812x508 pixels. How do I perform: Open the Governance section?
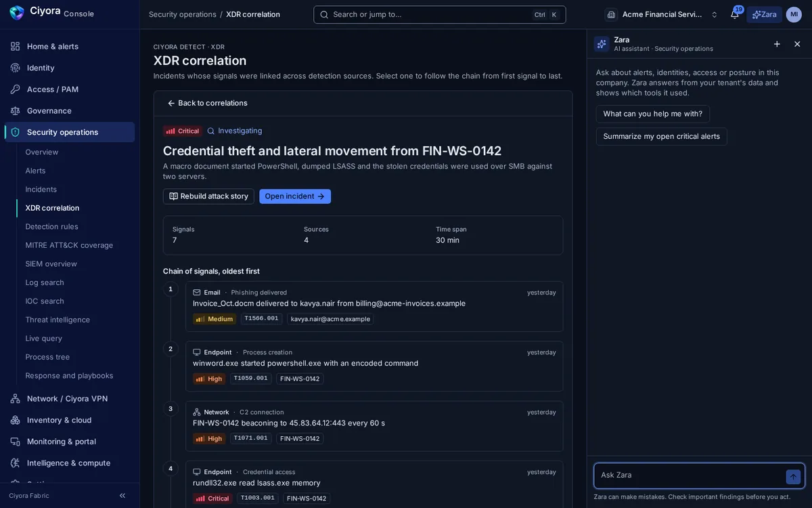pos(70,110)
